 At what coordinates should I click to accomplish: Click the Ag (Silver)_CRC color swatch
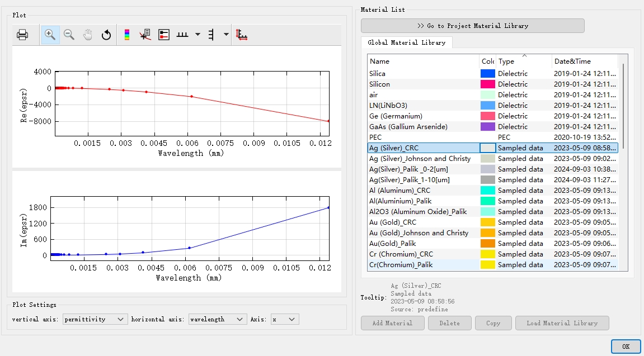pos(488,148)
